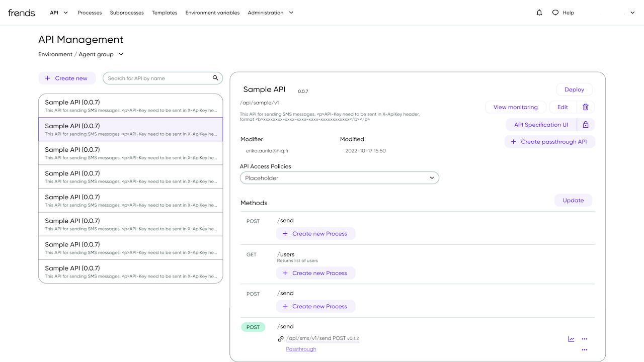Screen dimensions: 644x362
Task: Expand the user account chevron at top right
Action: pyautogui.click(x=632, y=13)
